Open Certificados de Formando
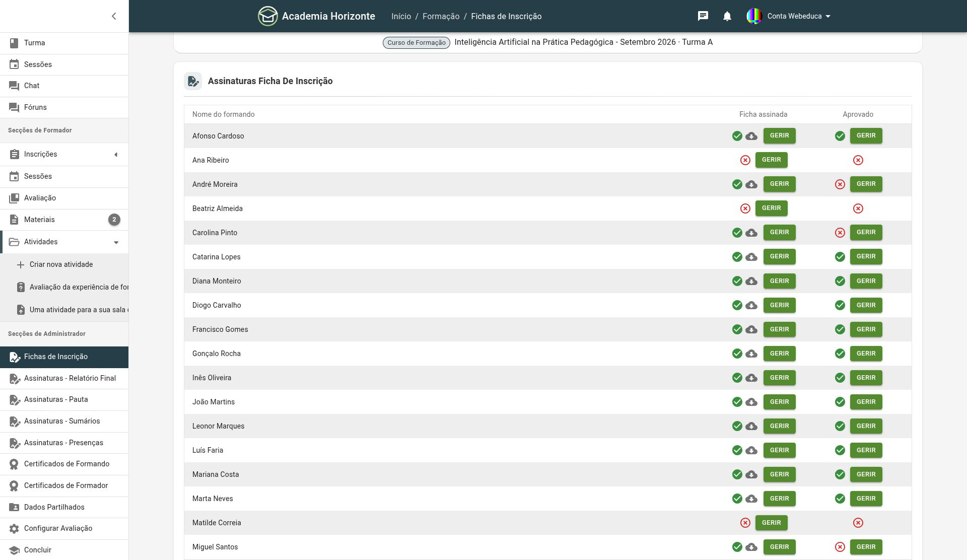The image size is (967, 560). [64, 464]
